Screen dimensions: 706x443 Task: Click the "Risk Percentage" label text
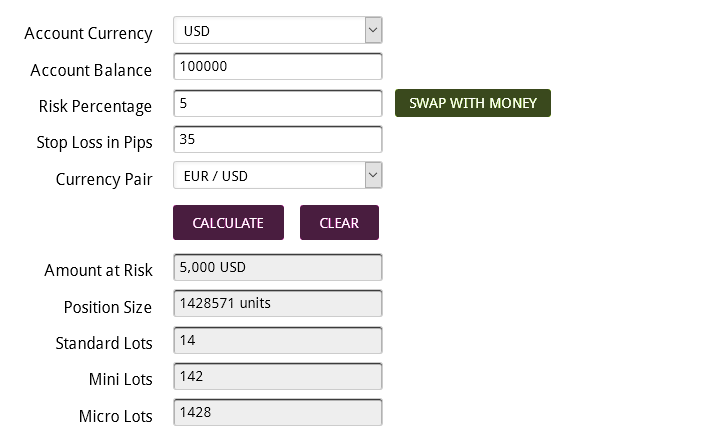(95, 106)
